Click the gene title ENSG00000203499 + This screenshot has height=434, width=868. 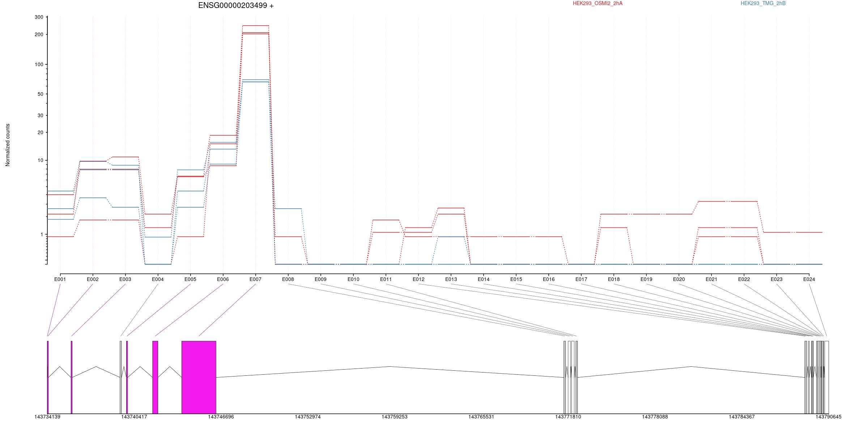tap(236, 5)
